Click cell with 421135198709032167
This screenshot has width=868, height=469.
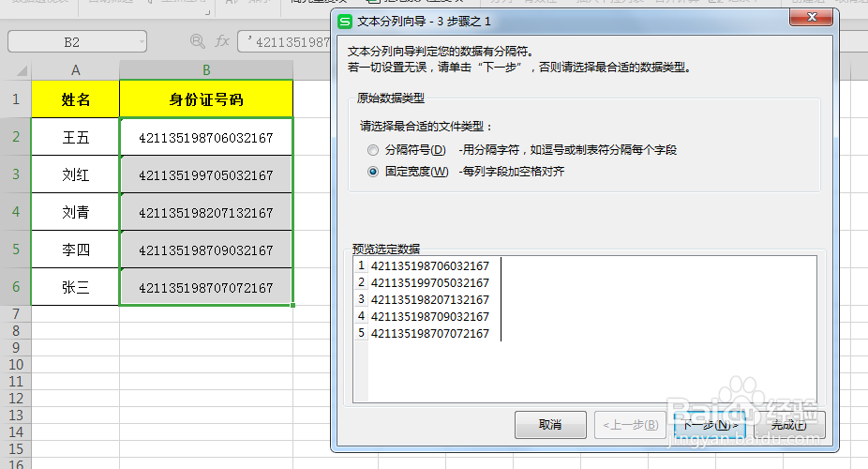coord(206,250)
